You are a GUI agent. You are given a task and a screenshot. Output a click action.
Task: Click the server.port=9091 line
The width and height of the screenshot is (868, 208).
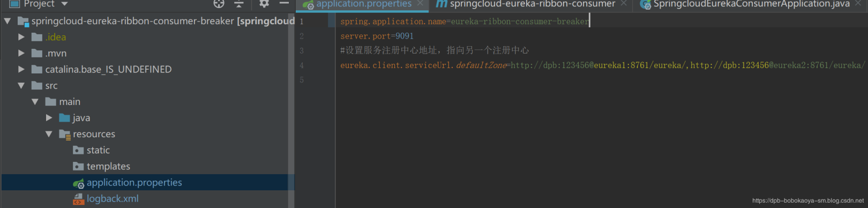[x=377, y=36]
